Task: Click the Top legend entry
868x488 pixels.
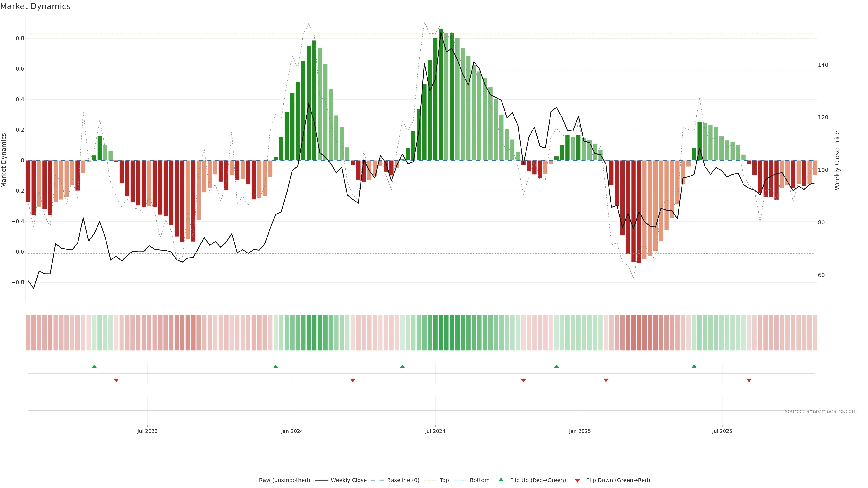Action: pyautogui.click(x=444, y=480)
